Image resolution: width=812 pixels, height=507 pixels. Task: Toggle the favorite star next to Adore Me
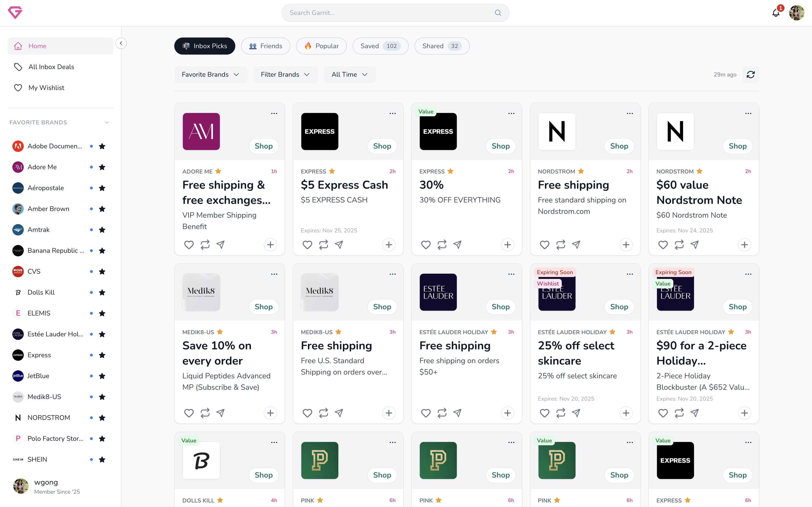pos(102,167)
